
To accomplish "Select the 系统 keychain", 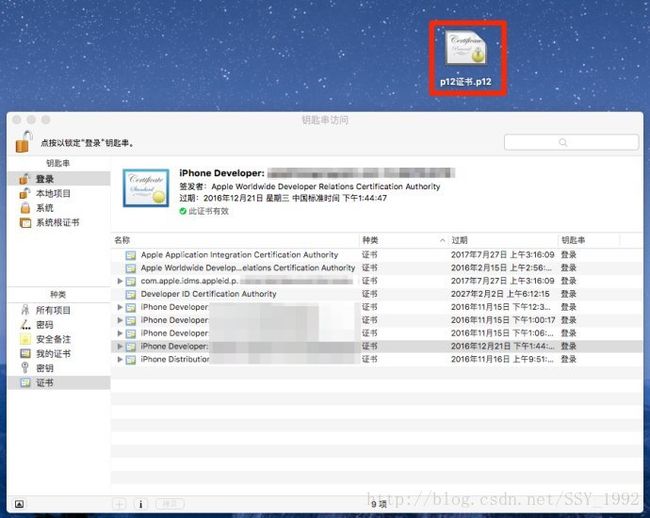I will coord(59,208).
